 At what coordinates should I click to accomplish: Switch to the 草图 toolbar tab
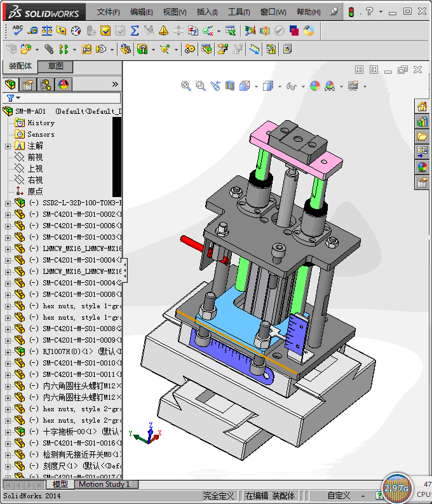coord(55,67)
